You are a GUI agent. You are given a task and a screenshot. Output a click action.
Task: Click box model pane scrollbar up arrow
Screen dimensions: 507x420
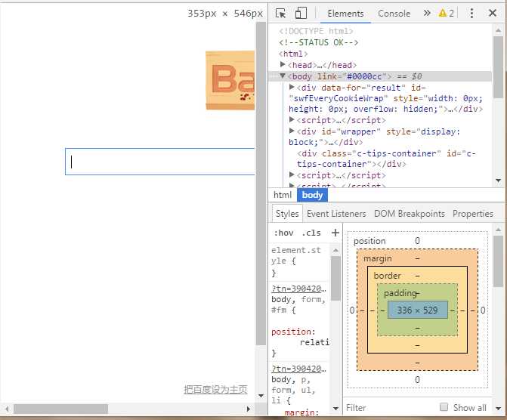point(498,230)
